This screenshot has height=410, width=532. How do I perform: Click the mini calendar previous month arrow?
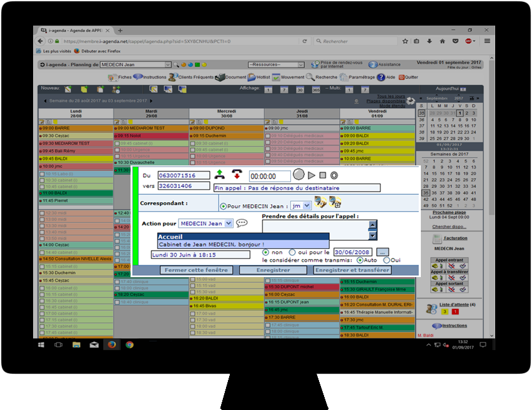(421, 99)
